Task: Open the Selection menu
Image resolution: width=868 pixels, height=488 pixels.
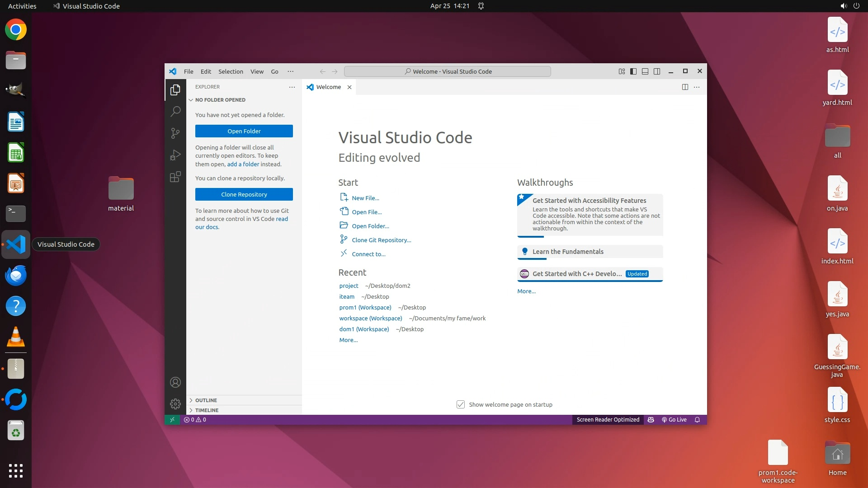Action: tap(231, 71)
